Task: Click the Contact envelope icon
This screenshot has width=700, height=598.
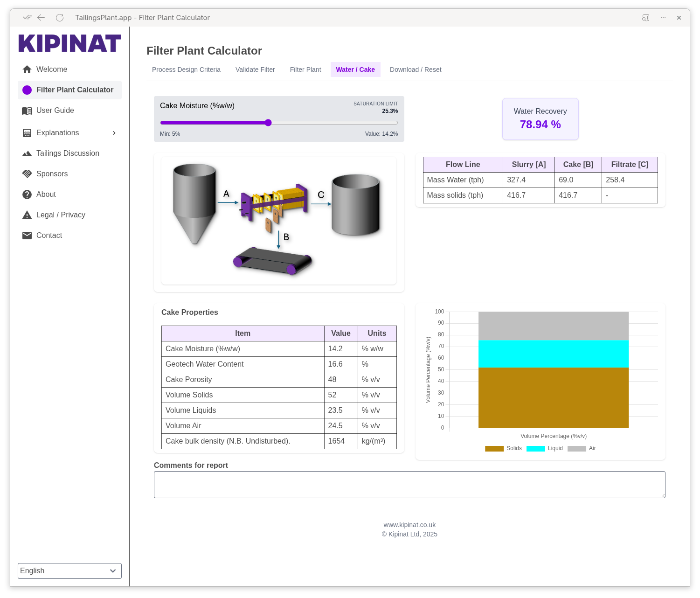Action: 27,236
